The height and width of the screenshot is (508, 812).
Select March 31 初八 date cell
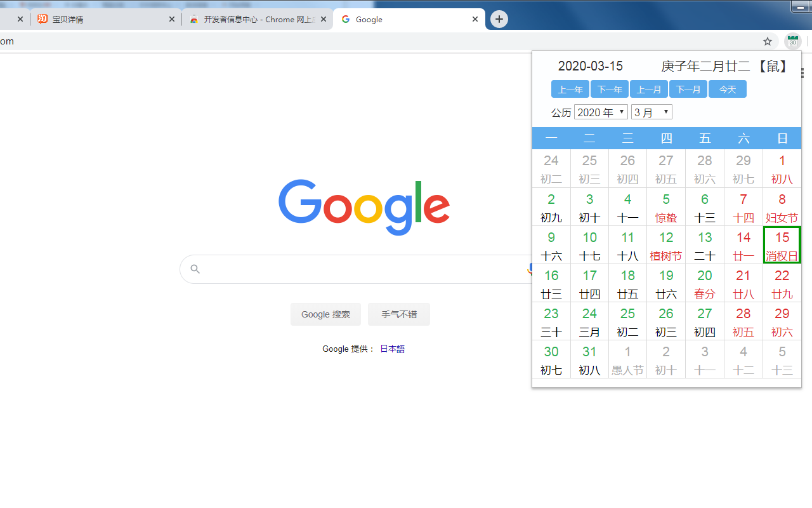[589, 359]
